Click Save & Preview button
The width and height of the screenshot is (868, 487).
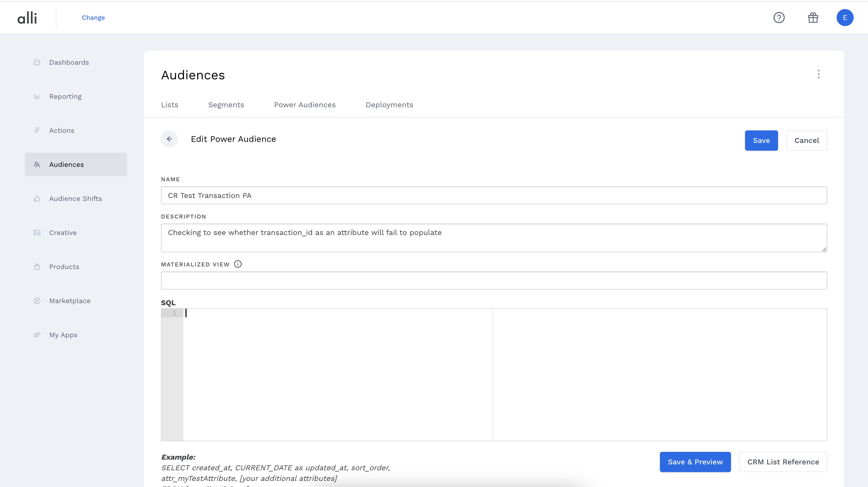(695, 462)
